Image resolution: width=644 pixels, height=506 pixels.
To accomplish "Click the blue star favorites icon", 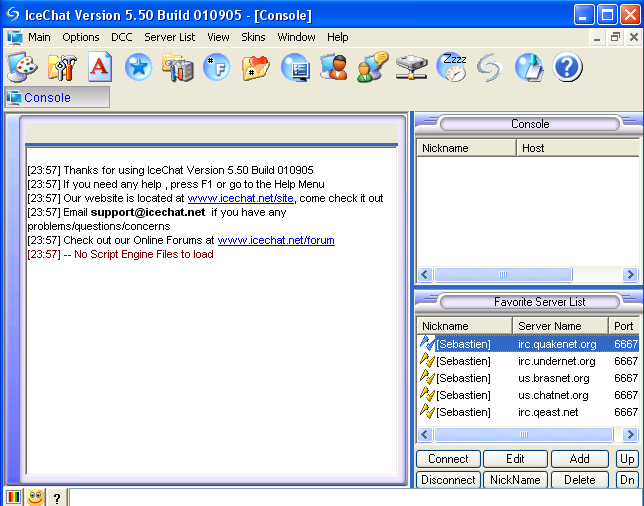I will 138,67.
